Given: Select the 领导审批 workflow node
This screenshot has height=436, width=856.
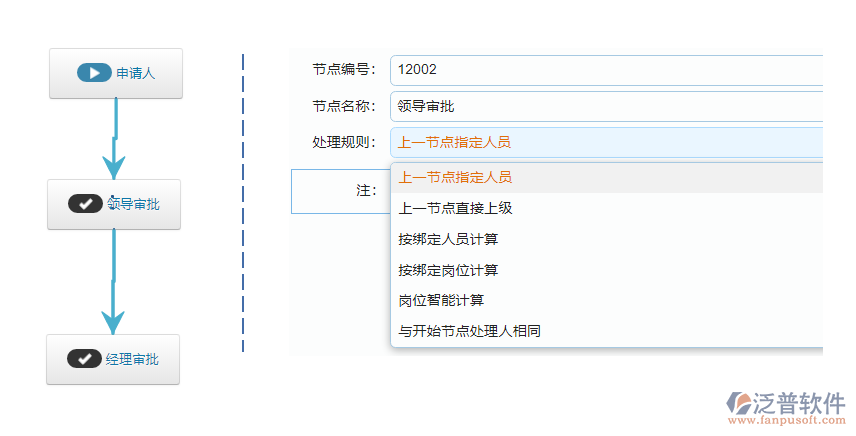Looking at the screenshot, I should coord(114,204).
